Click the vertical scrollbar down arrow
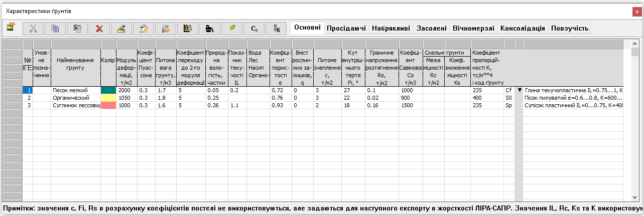The image size is (644, 216). pyautogui.click(x=634, y=197)
